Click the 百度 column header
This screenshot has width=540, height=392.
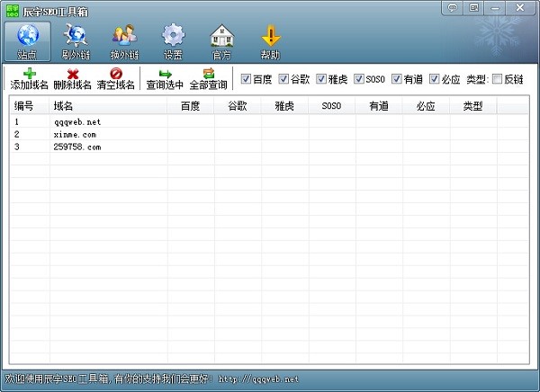[191, 106]
